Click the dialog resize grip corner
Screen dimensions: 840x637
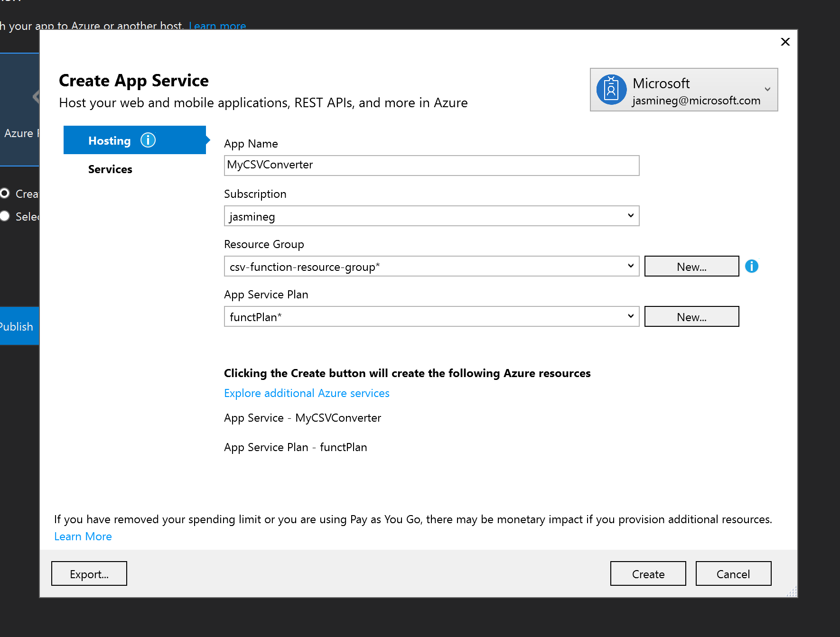click(x=792, y=591)
